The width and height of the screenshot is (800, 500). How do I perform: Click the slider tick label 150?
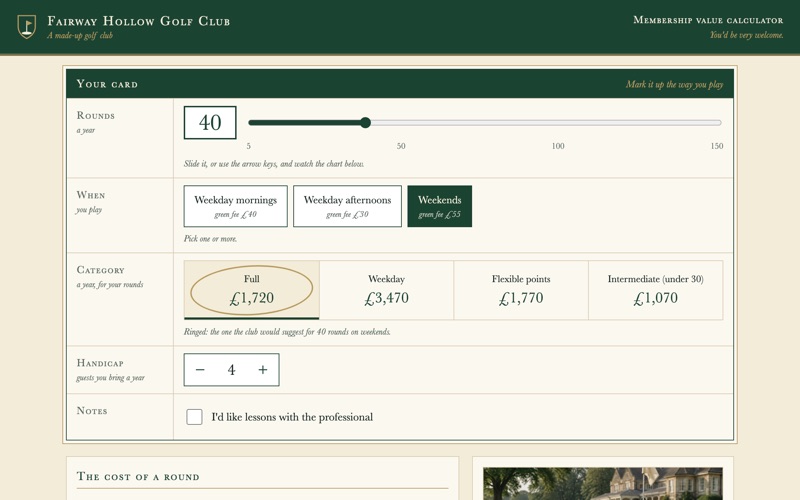pyautogui.click(x=717, y=146)
